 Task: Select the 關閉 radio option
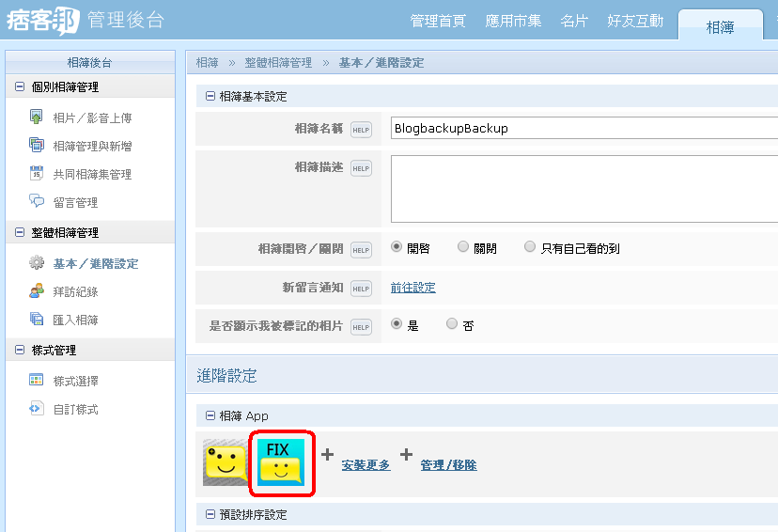[x=463, y=246]
